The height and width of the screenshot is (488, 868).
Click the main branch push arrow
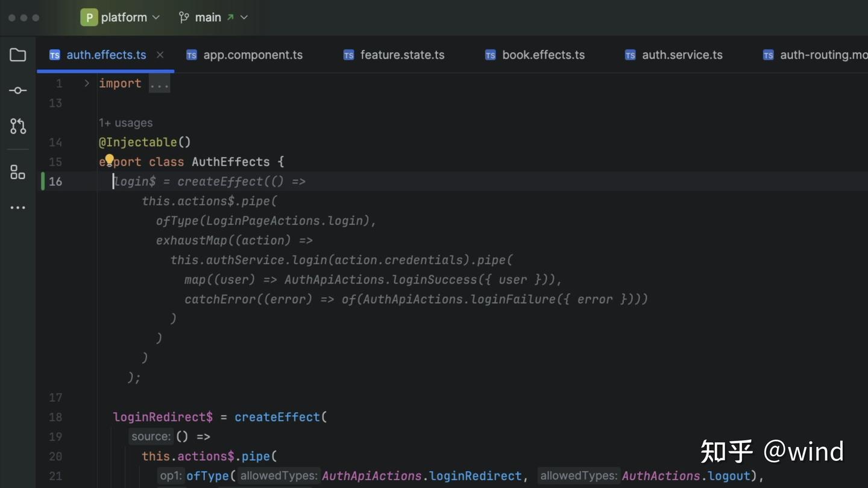pos(230,16)
